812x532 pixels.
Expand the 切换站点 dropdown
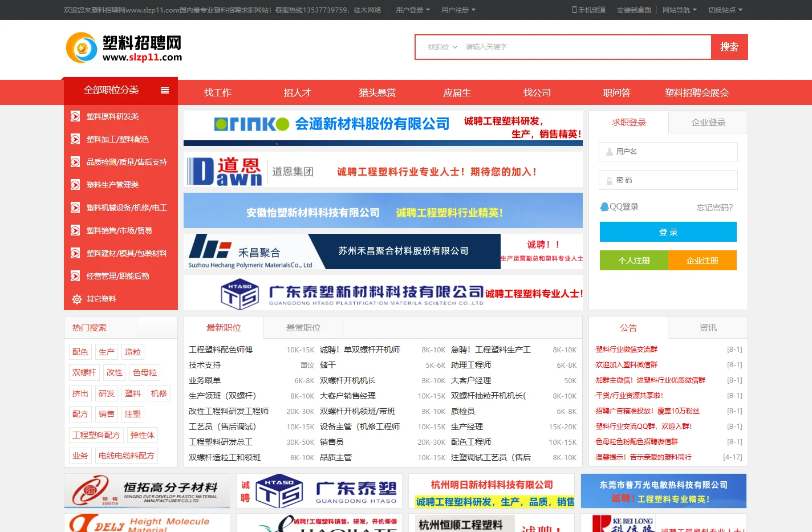725,10
